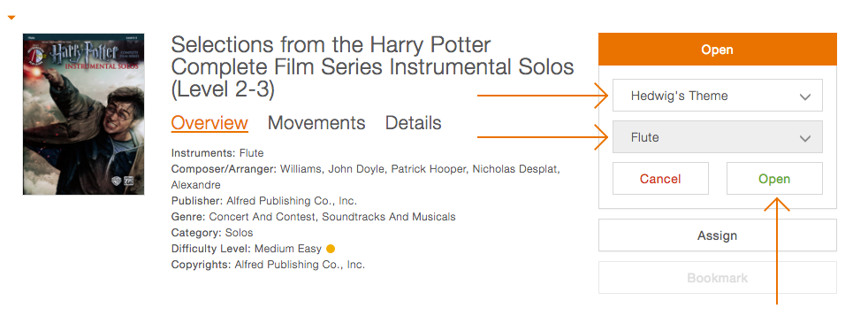Select the Selections from Harry Potter title heading

pyautogui.click(x=372, y=67)
